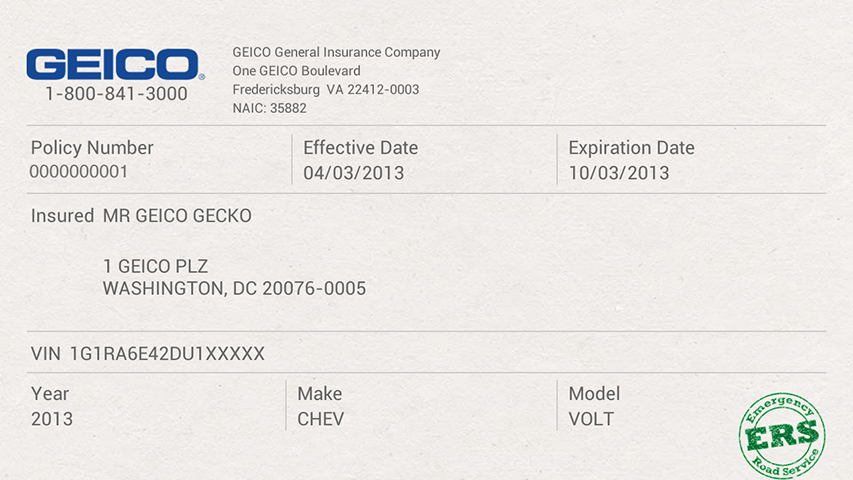Click the make value CHEV
Viewport: 853px width, 480px height.
tap(321, 419)
